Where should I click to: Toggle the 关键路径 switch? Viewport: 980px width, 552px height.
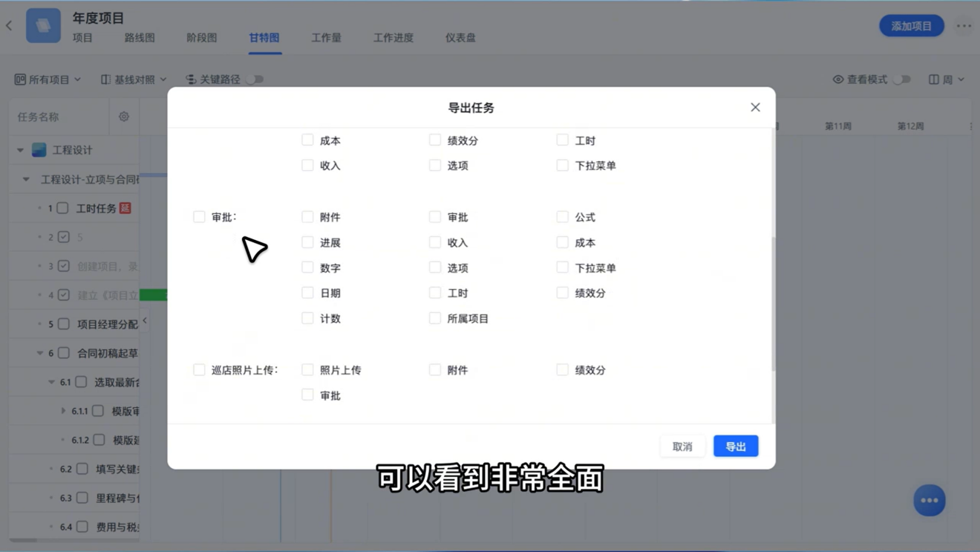[x=255, y=79]
